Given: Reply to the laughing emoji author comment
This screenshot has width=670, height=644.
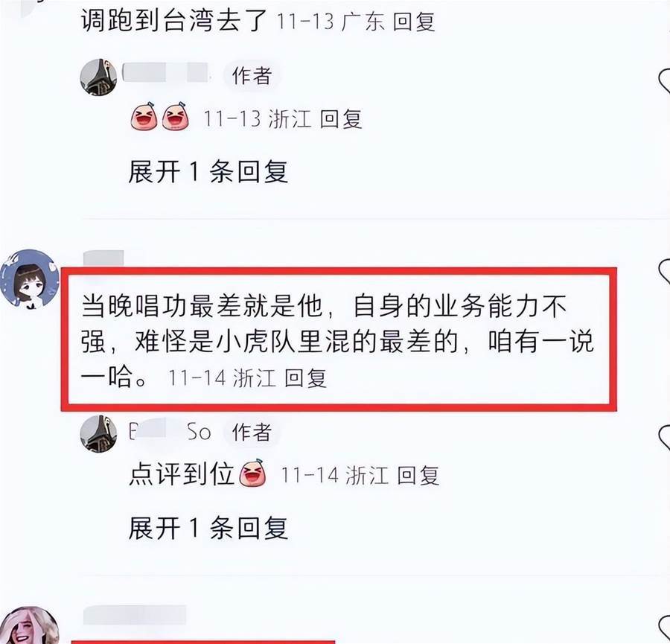Looking at the screenshot, I should tap(341, 119).
